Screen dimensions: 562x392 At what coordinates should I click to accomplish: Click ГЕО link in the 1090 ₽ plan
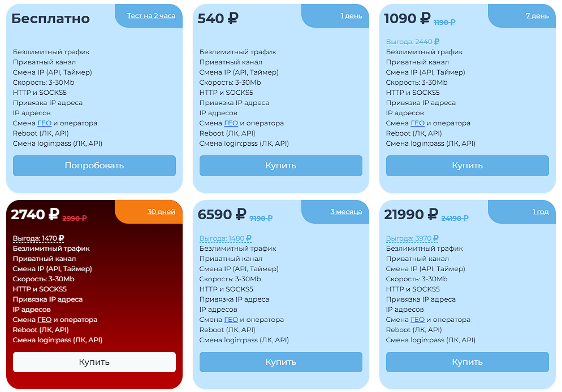[x=418, y=123]
